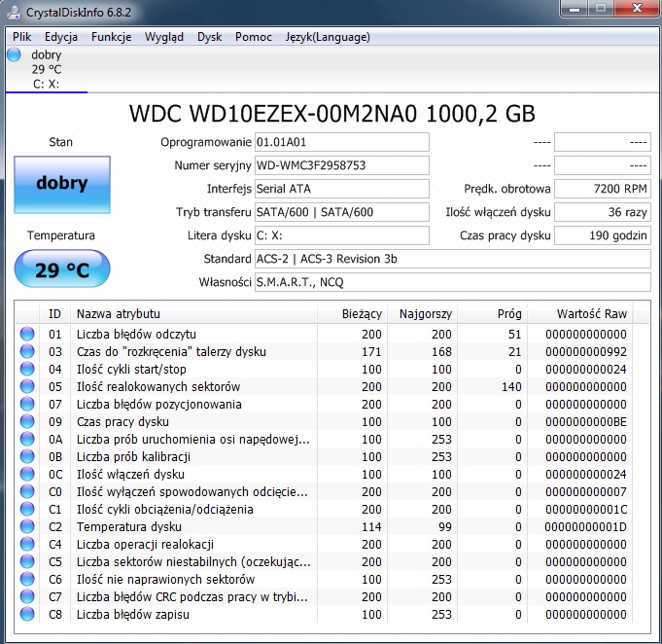662x644 pixels.
Task: Click the rotation speed field 7200 RPM
Action: 603,189
